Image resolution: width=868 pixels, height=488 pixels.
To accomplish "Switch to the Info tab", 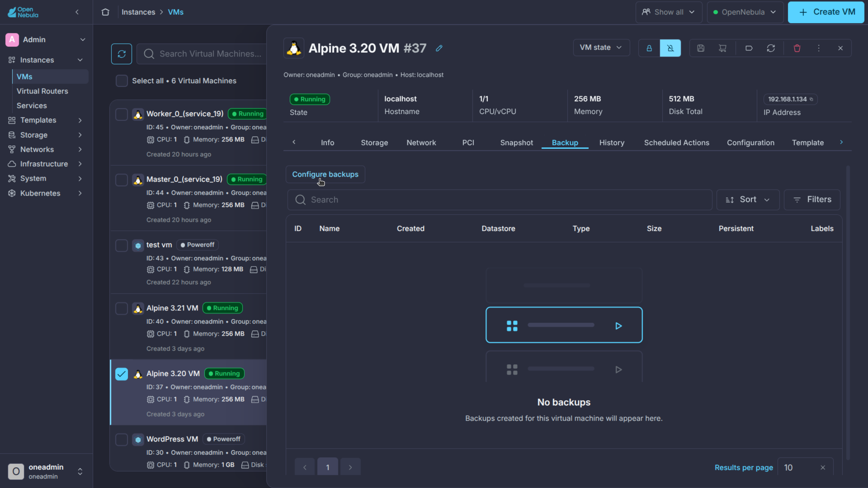I will point(327,142).
